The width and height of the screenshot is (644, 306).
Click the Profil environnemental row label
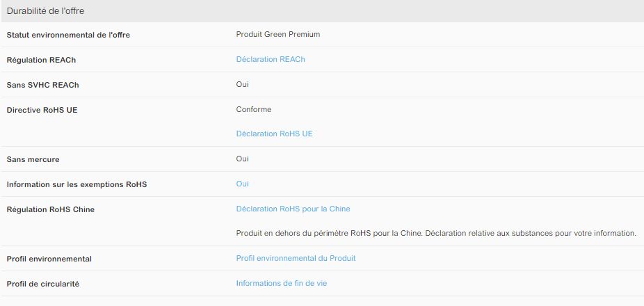(x=49, y=259)
